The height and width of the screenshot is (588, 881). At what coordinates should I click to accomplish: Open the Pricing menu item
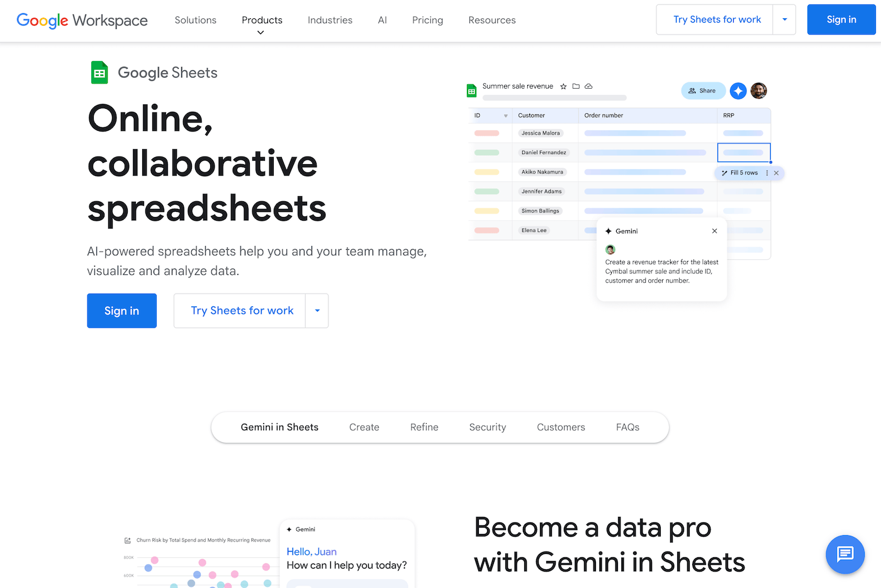[427, 20]
